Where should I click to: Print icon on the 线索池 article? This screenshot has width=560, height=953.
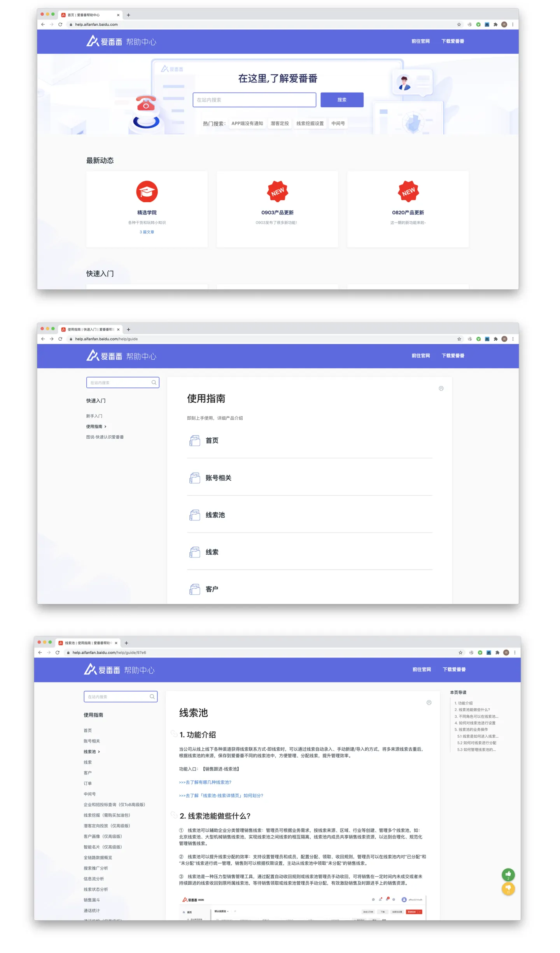pyautogui.click(x=429, y=703)
